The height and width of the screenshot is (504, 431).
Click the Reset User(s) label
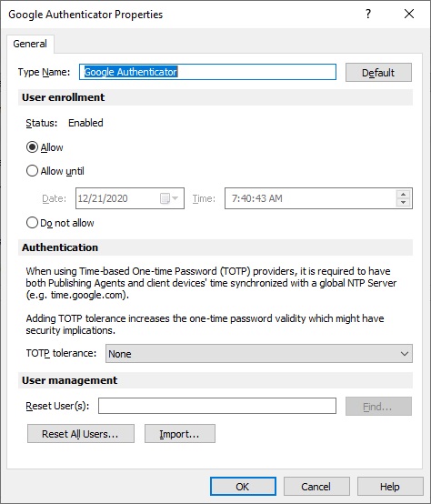[57, 406]
